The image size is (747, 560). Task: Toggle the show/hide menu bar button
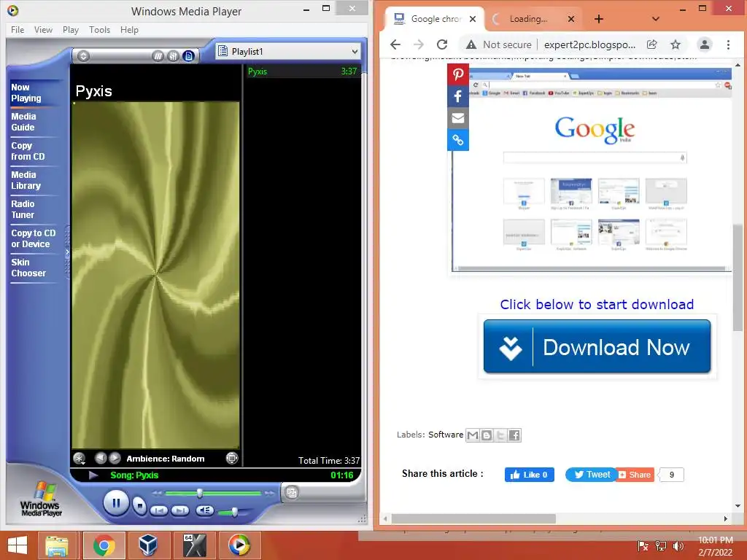[x=83, y=56]
